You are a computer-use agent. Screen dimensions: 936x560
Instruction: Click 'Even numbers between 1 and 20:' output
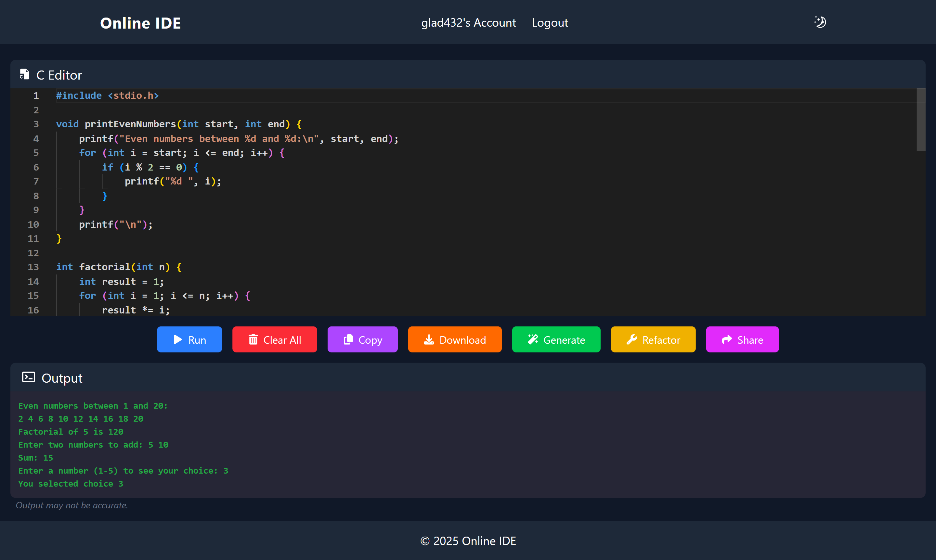tap(93, 406)
